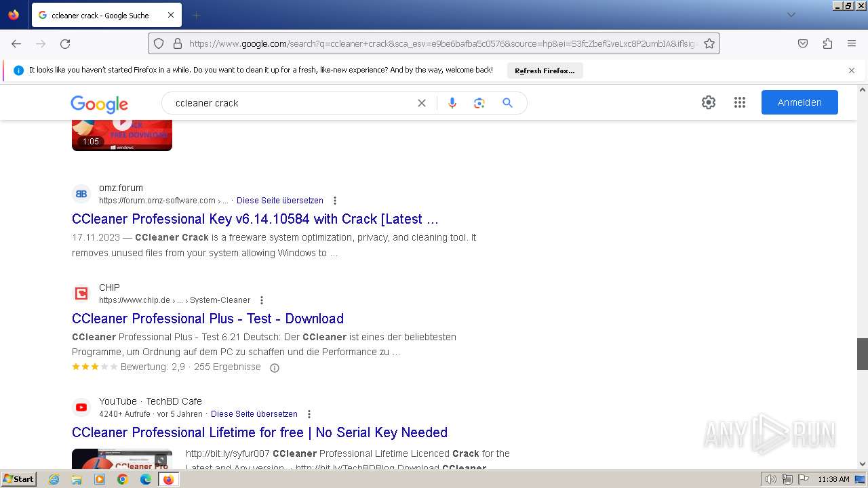
Task: Click the Firefox back arrow
Action: tap(16, 43)
